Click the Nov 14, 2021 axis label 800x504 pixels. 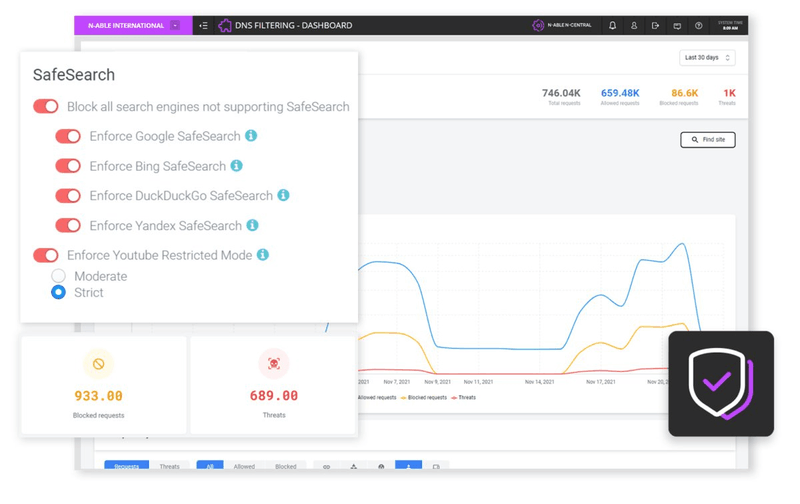[539, 382]
